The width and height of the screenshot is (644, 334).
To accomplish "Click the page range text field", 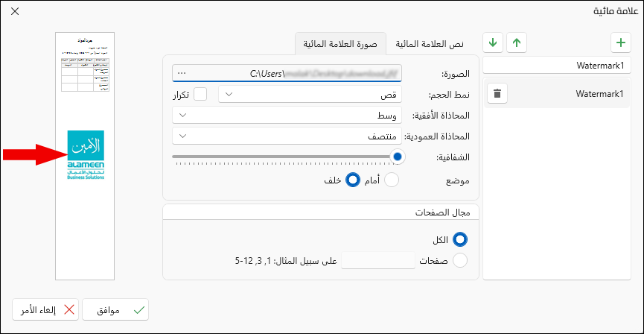I will 378,260.
